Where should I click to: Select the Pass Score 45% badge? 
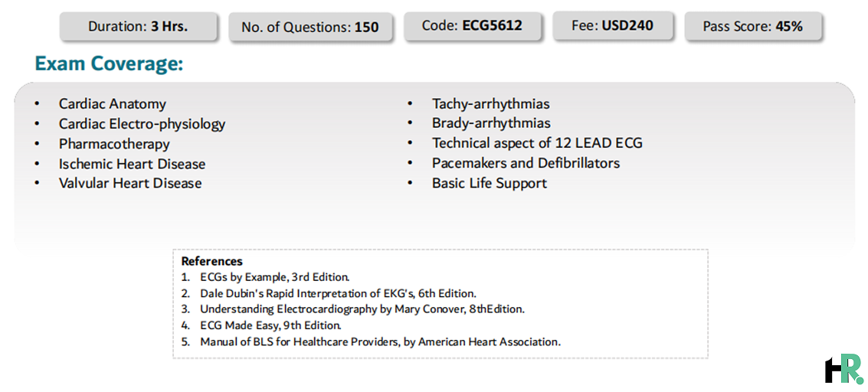(x=753, y=26)
